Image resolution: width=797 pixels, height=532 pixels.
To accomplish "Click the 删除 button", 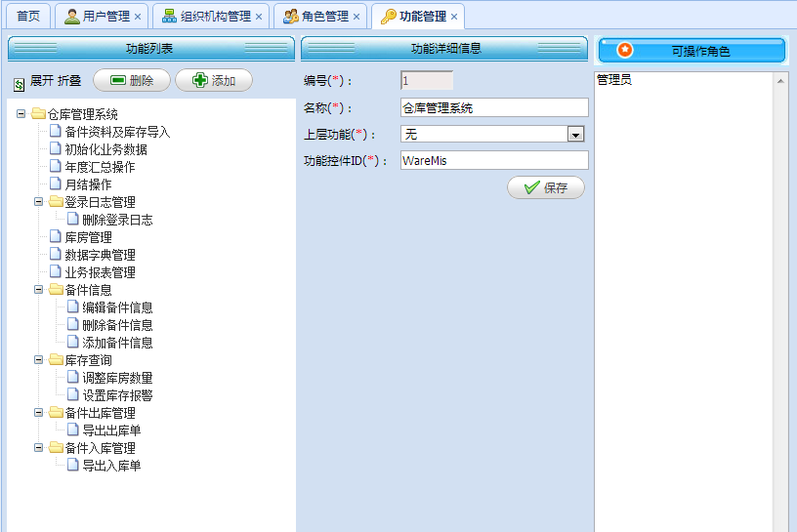I will click(132, 80).
